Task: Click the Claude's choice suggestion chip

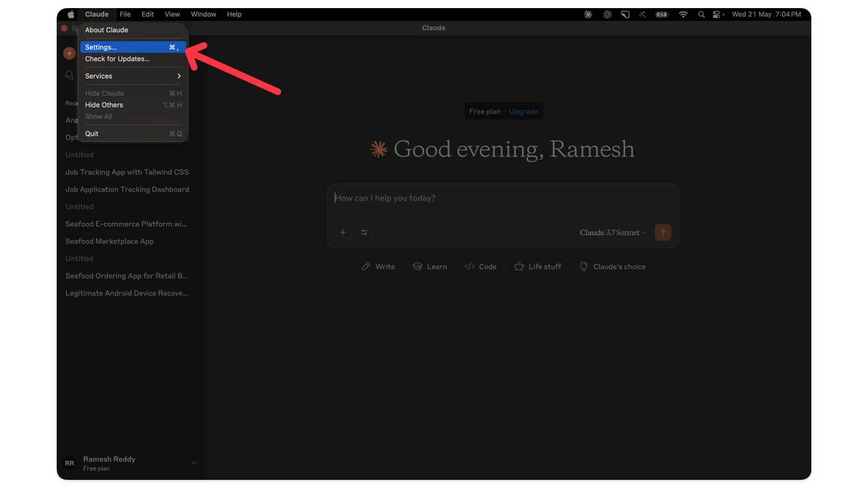Action: [613, 267]
